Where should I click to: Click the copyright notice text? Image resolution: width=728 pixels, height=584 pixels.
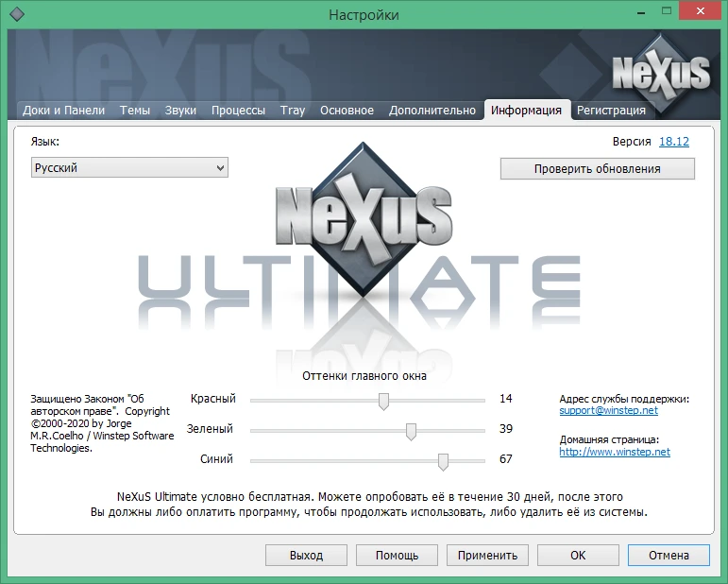[x=102, y=423]
